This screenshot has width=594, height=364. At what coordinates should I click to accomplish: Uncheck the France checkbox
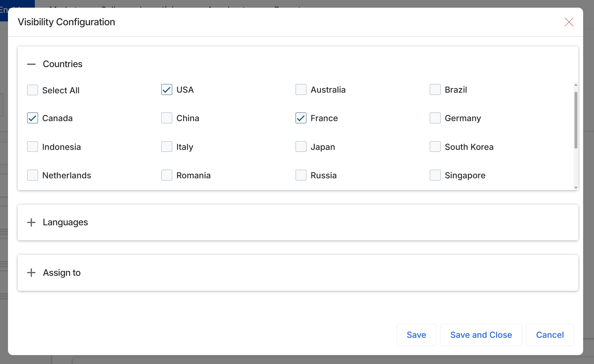coord(301,118)
